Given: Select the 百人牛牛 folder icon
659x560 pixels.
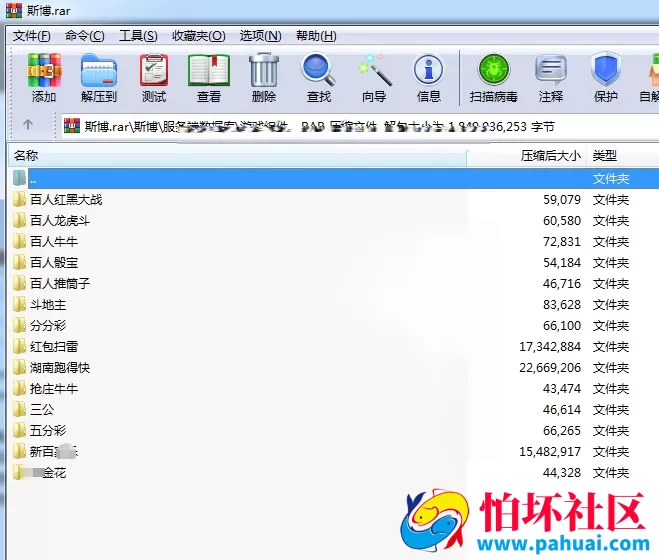Looking at the screenshot, I should 19,241.
